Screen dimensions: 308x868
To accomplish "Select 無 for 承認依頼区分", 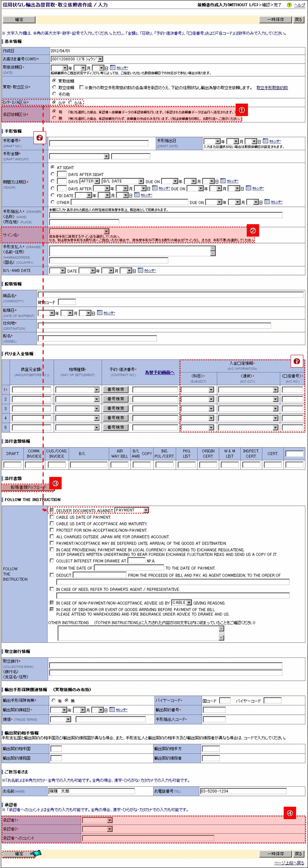I will coord(54,118).
